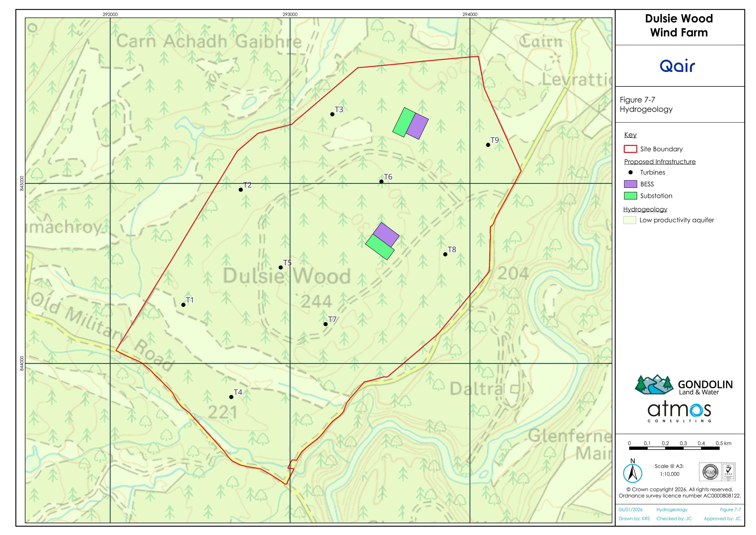
Task: Click the T7 turbine marker dot
Action: tap(325, 324)
